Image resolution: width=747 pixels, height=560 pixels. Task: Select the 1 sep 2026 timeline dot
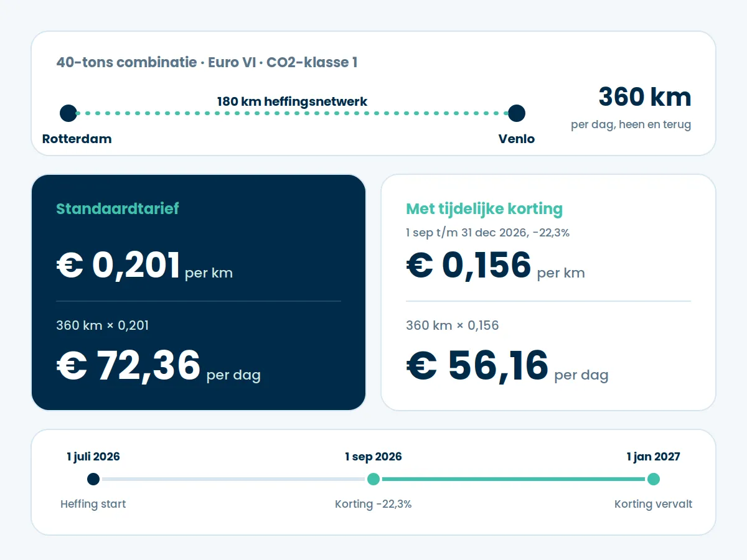[374, 479]
